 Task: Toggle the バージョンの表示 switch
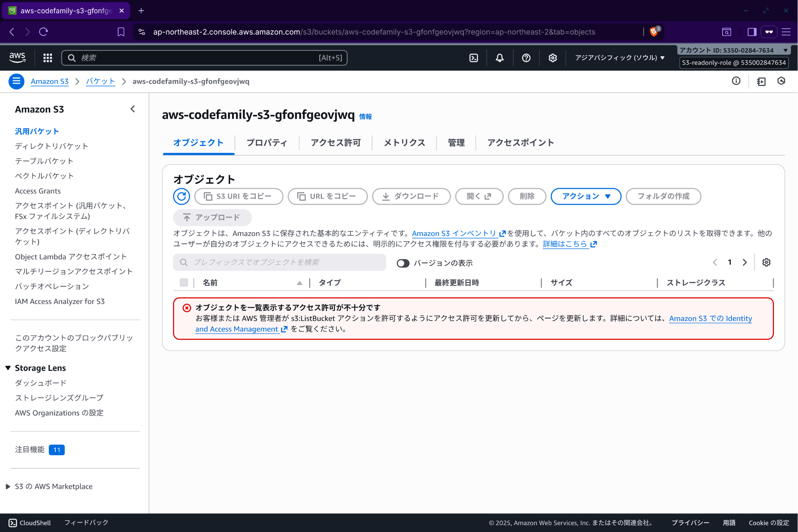point(403,263)
